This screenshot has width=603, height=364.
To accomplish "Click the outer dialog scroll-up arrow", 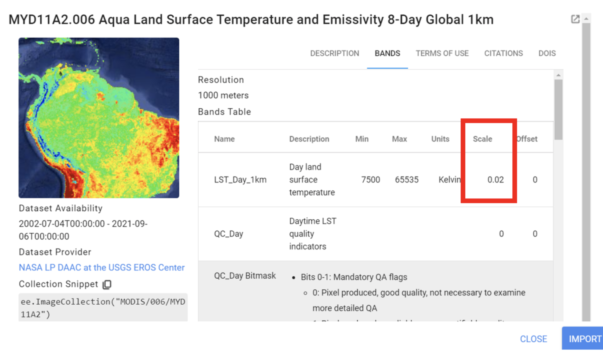I will [x=586, y=19].
